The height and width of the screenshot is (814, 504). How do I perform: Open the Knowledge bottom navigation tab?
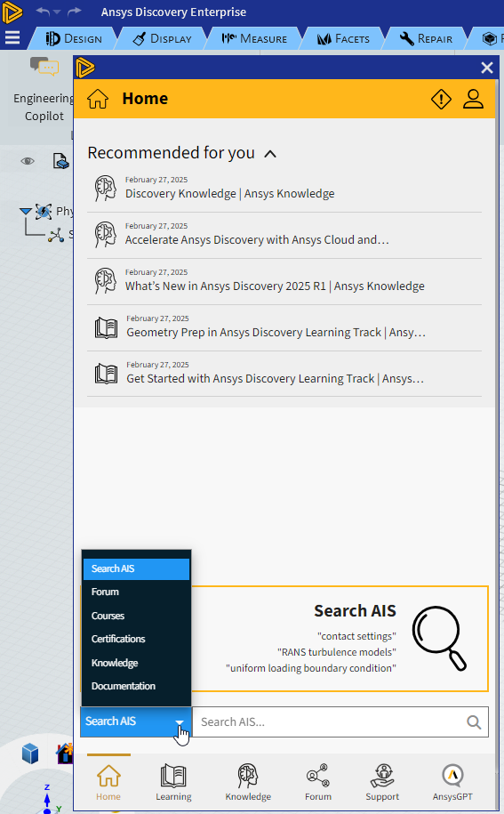248,782
